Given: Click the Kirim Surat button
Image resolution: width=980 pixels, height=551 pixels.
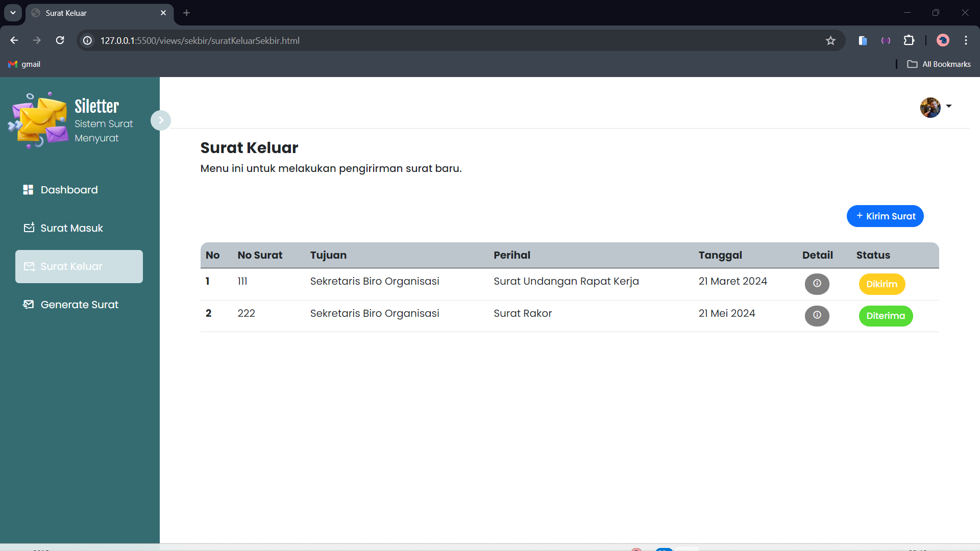Looking at the screenshot, I should 885,216.
